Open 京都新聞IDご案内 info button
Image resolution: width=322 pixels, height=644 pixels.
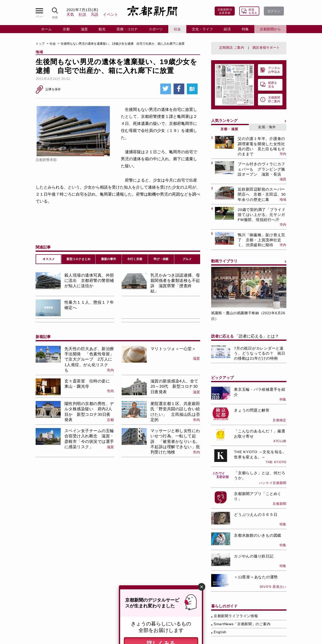click(x=270, y=100)
